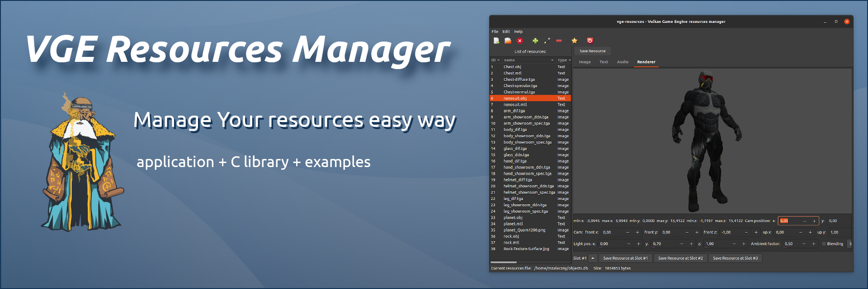Decrease Cam front y value

tap(687, 232)
